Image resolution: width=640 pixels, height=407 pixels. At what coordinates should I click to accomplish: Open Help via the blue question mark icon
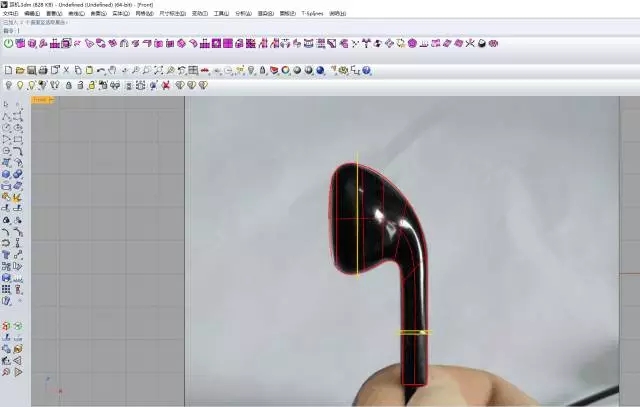point(367,71)
